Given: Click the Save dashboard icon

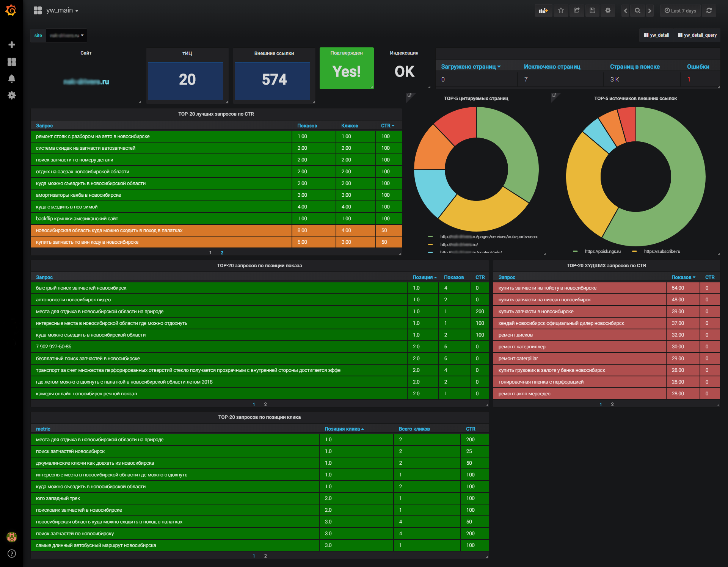Looking at the screenshot, I should [x=592, y=11].
